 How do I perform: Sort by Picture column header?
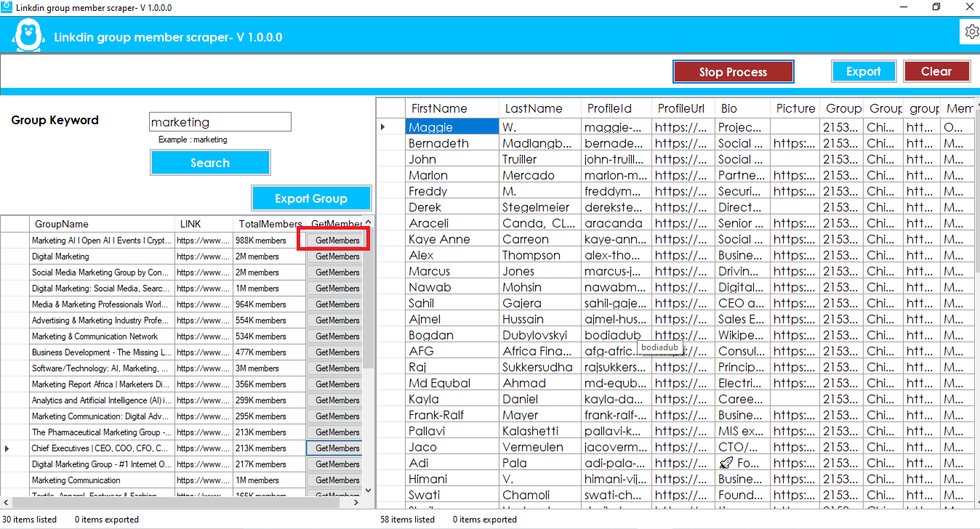(795, 108)
